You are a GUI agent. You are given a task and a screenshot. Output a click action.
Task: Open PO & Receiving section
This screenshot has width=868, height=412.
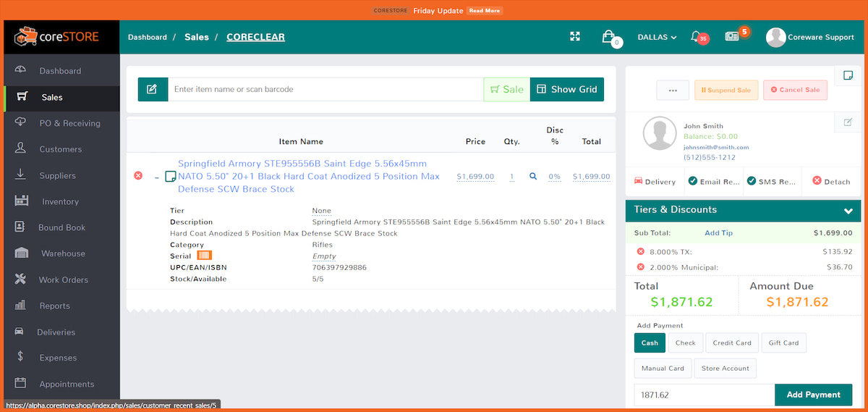[69, 123]
